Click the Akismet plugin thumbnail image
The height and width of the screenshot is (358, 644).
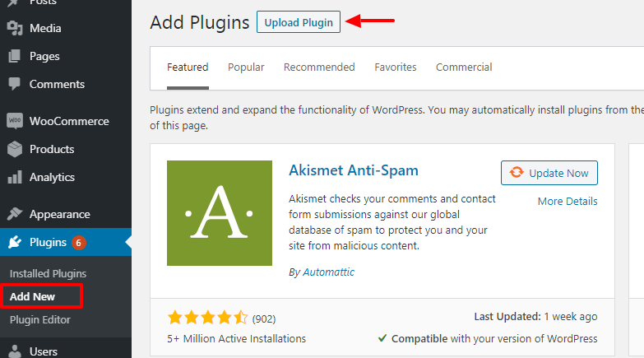click(219, 212)
